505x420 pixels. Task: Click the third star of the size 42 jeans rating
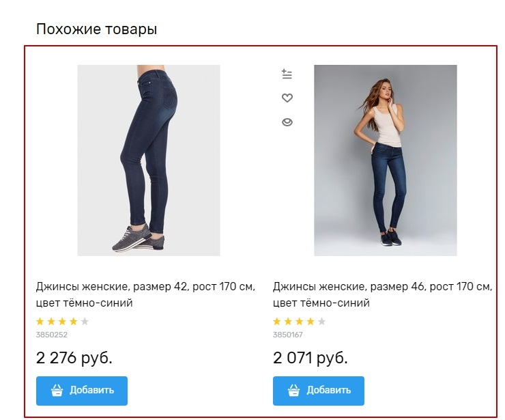[x=62, y=322]
